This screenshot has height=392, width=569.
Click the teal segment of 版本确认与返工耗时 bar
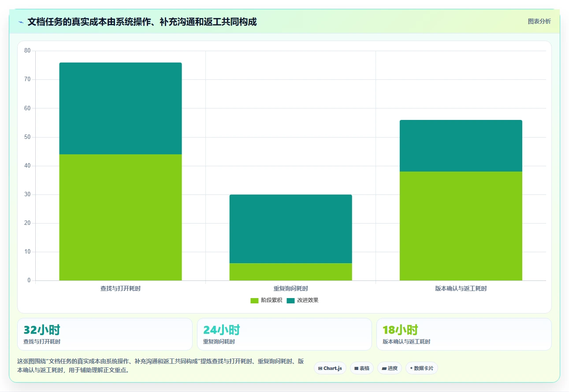pyautogui.click(x=461, y=146)
